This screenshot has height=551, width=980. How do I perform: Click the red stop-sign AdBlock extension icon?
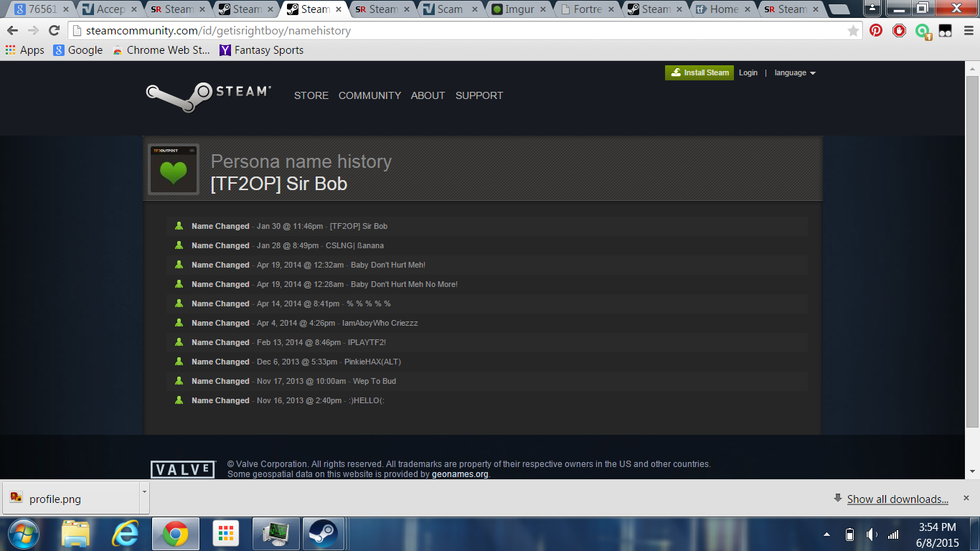coord(899,31)
